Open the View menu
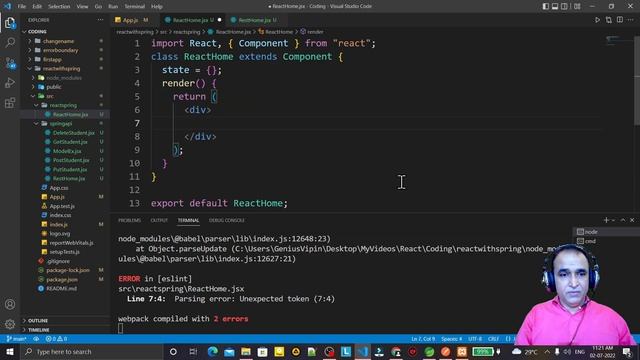The width and height of the screenshot is (640, 360). tap(82, 6)
